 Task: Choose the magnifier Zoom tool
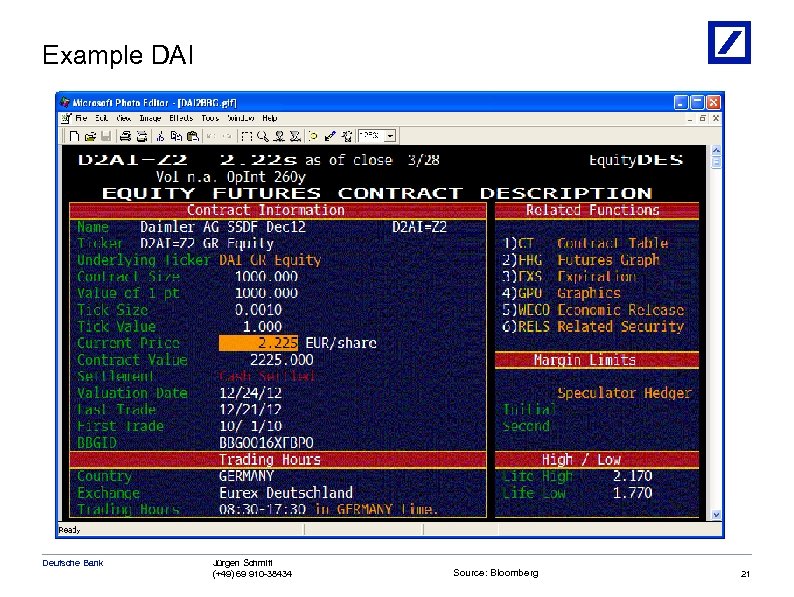262,136
